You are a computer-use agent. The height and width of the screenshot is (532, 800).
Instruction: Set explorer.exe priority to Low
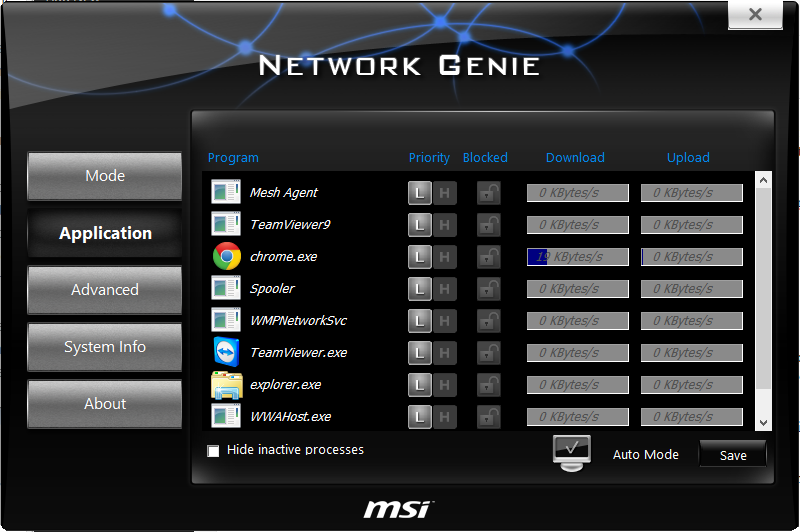coord(420,385)
